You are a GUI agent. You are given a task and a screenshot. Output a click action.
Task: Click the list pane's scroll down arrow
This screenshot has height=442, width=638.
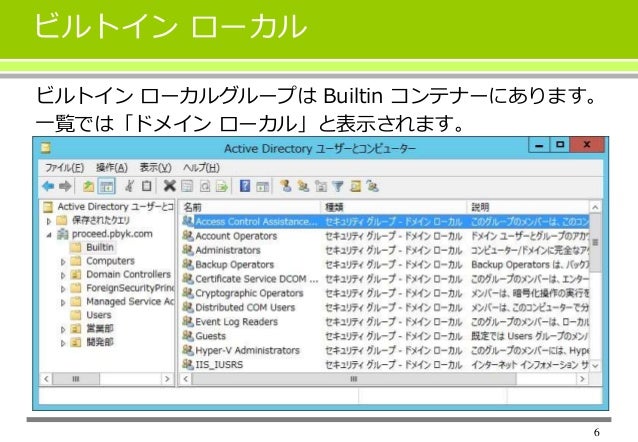595,365
